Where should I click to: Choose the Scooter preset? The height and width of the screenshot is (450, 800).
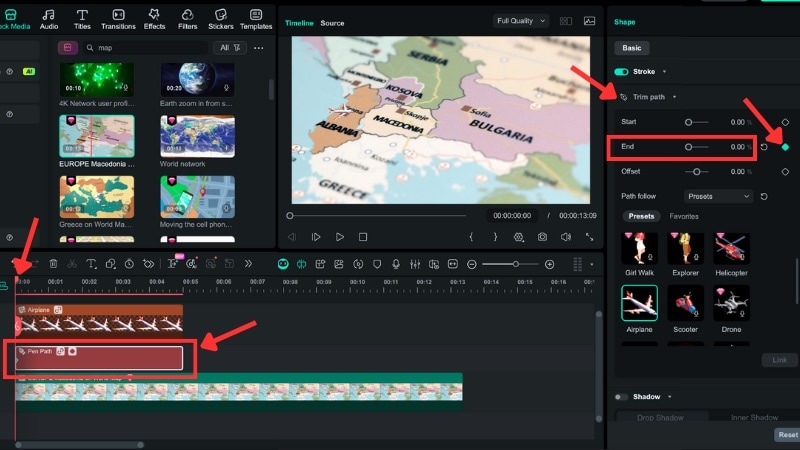685,303
